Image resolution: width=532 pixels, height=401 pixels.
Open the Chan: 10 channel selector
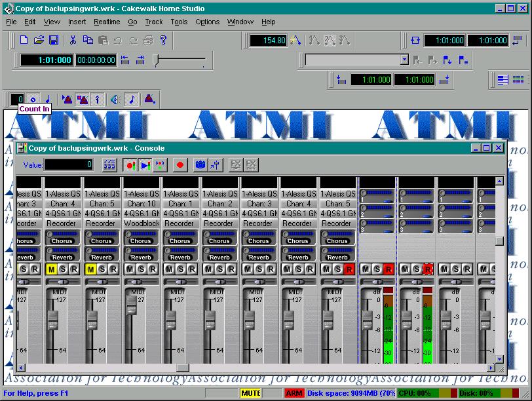tap(142, 204)
